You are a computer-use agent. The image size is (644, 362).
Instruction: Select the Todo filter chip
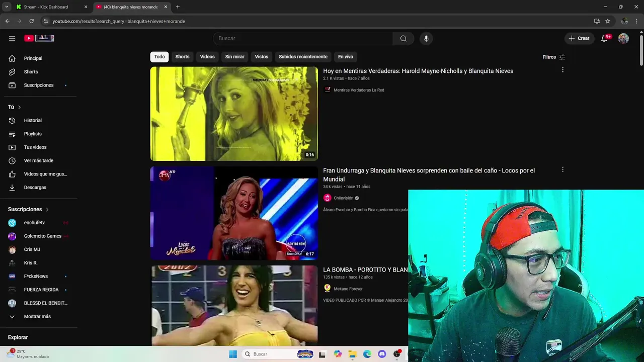pos(159,57)
